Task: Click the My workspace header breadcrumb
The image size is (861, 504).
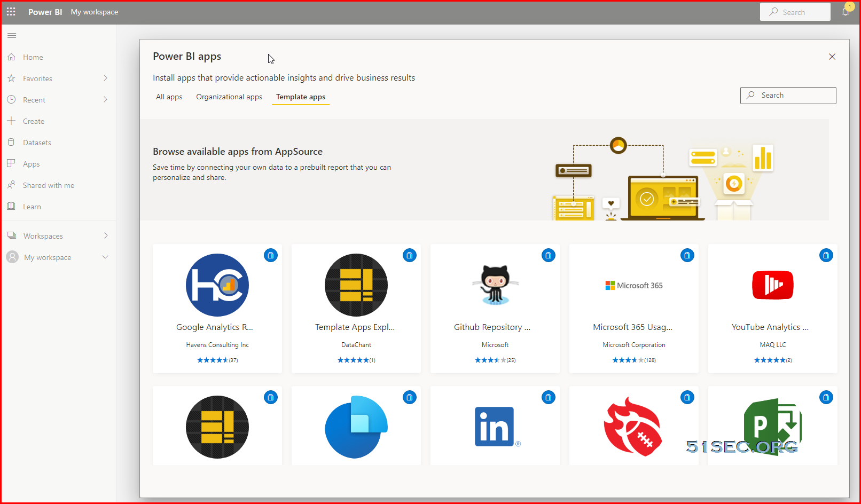Action: click(95, 12)
